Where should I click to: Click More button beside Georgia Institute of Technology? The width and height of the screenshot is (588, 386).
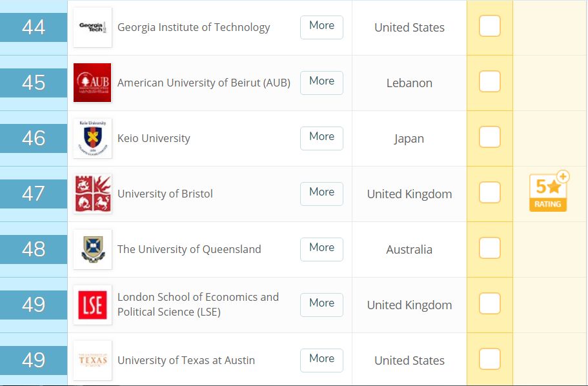(x=321, y=27)
